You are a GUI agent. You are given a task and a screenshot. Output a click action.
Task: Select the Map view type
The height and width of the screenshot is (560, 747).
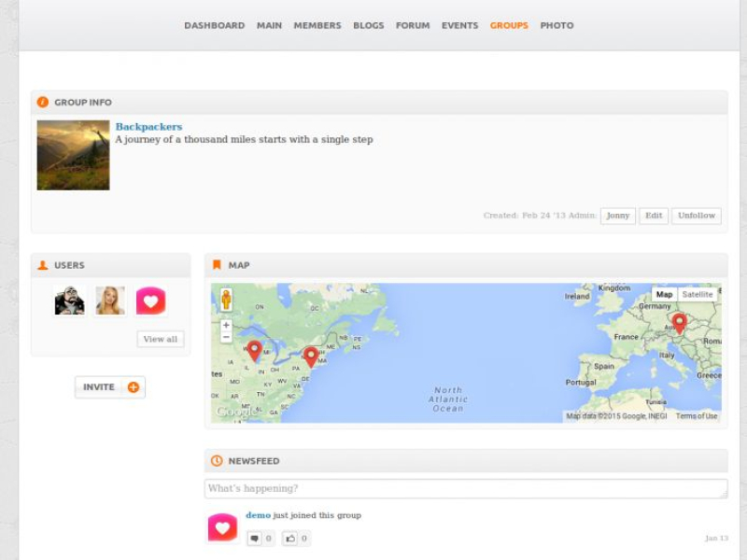pos(664,294)
